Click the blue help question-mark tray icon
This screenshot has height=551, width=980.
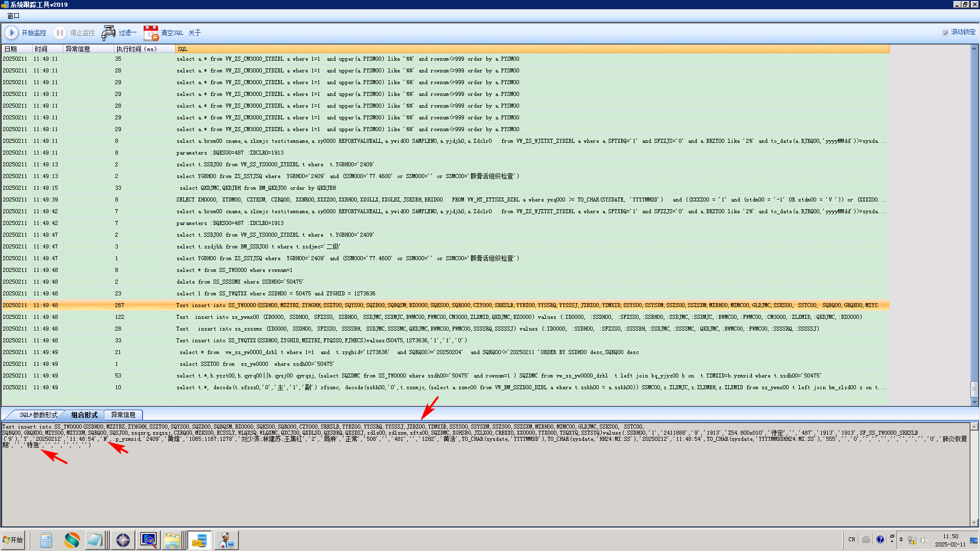[880, 539]
